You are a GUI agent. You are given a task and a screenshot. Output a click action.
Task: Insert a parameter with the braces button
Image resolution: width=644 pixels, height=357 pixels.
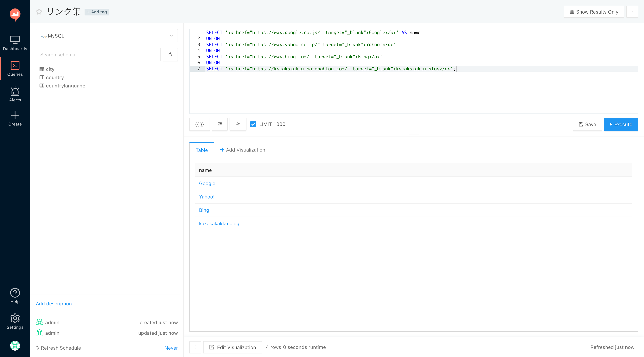coord(199,124)
